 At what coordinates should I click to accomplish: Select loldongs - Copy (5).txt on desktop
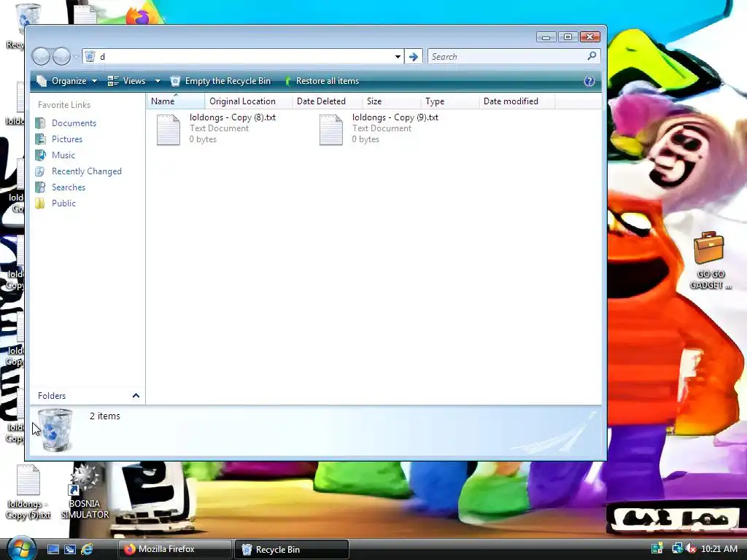tap(28, 492)
